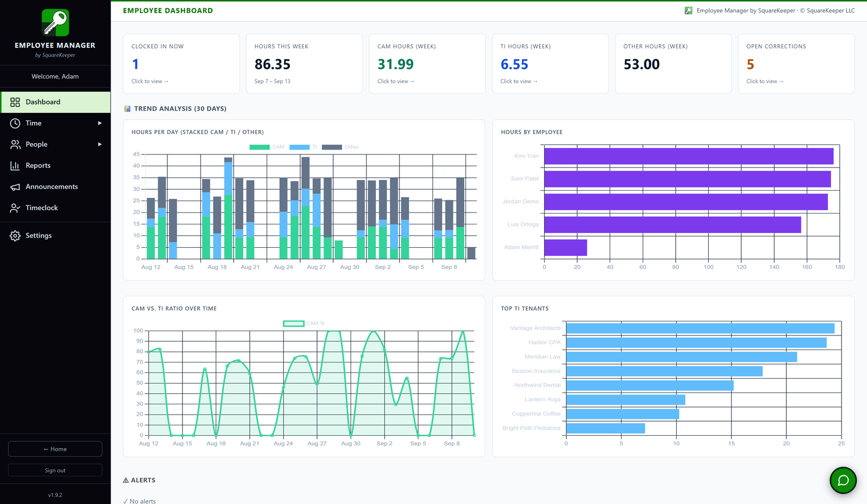
Task: Click the Time clock icon
Action: tap(15, 123)
